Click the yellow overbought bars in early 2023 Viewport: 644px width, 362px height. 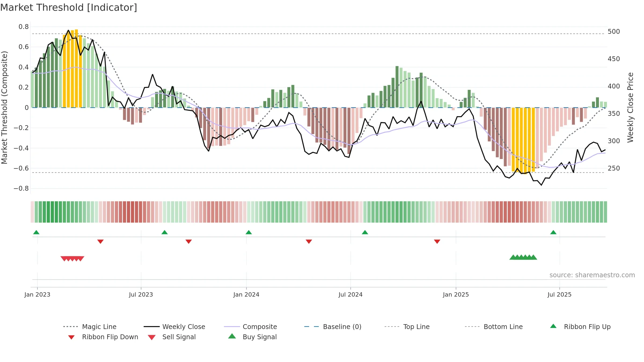(72, 69)
